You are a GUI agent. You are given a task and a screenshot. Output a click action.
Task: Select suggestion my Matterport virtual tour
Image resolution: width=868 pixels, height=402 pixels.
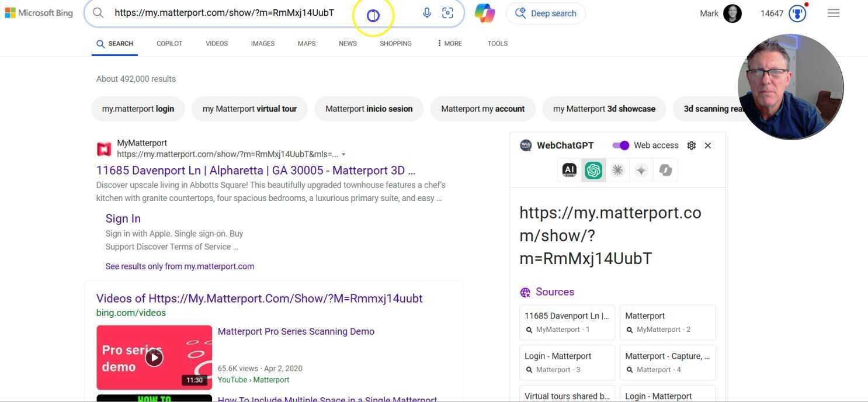pos(249,109)
